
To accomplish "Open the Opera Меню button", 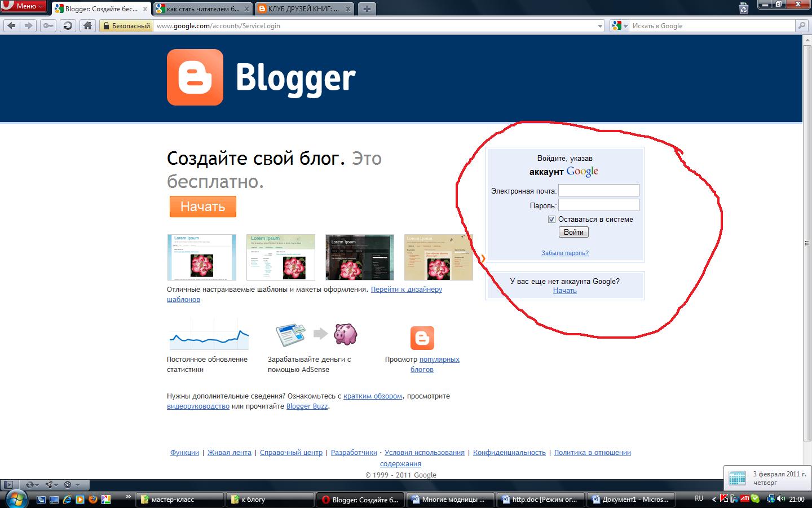I will (23, 6).
